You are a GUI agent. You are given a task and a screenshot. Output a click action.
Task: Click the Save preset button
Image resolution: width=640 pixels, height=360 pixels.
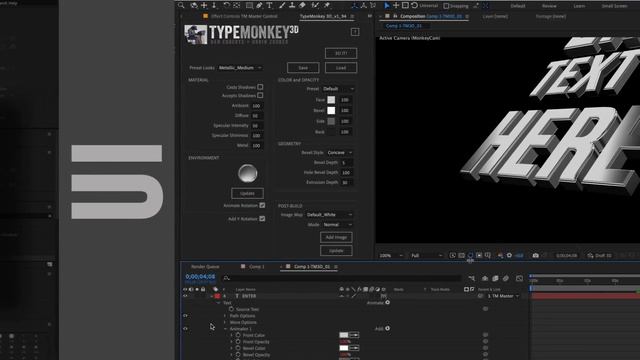(303, 68)
